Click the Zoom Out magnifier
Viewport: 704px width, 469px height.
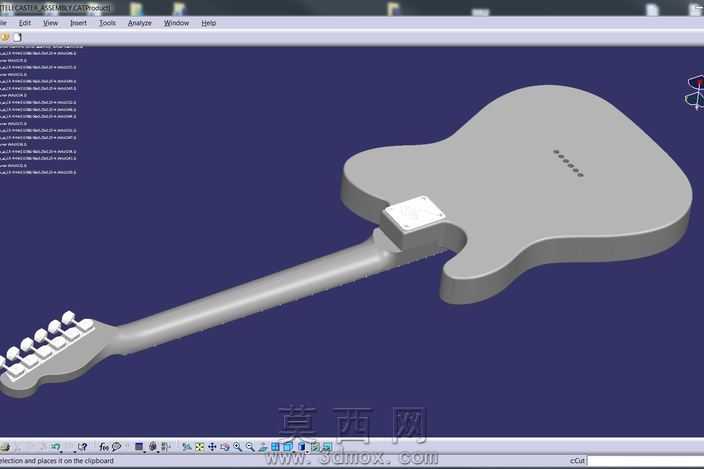(250, 447)
